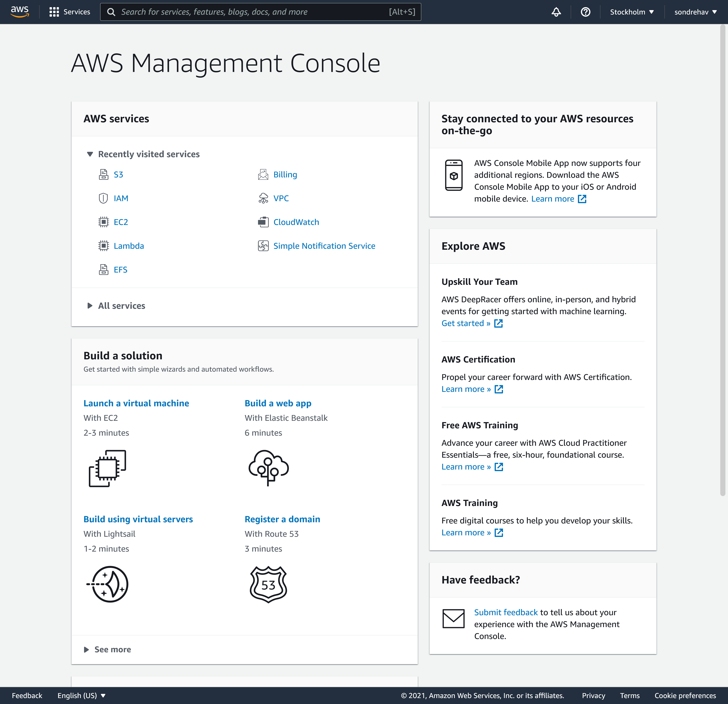The width and height of the screenshot is (728, 704).
Task: Open the English (US) language selector
Action: click(x=81, y=695)
